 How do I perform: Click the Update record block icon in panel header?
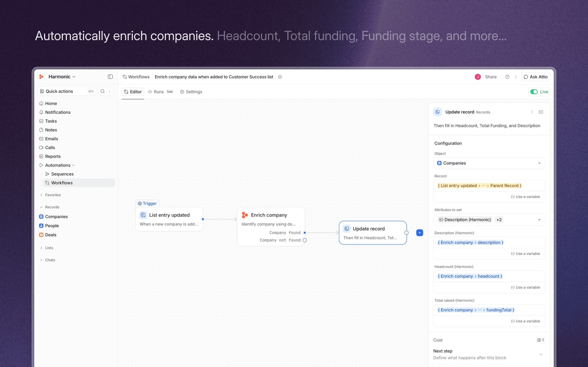437,112
